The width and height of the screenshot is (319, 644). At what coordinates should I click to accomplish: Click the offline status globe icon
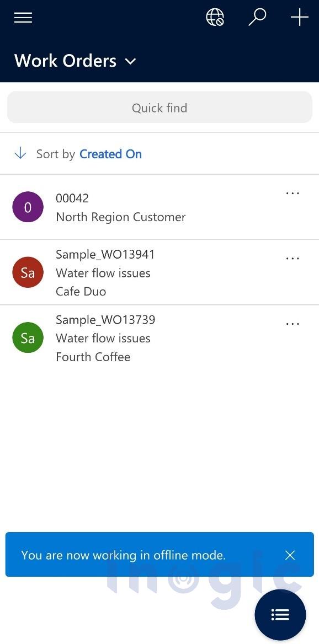pos(215,17)
